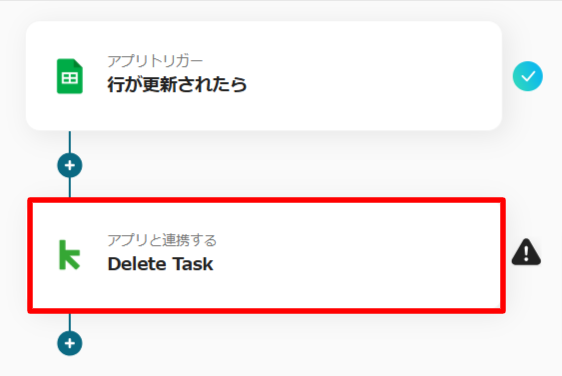Select the 行が更新されたら title text
The image size is (562, 376).
point(177,85)
